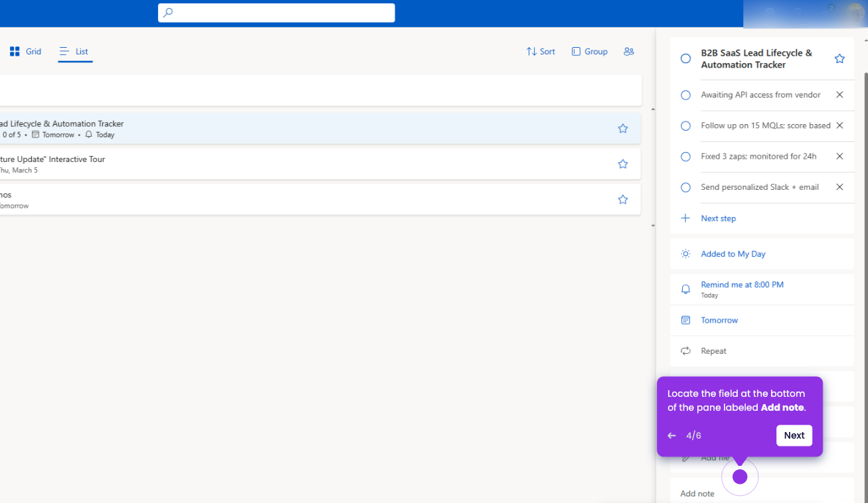Delete step Fixed 3 zaps; monitored for 24h
This screenshot has height=503, width=868.
point(839,157)
